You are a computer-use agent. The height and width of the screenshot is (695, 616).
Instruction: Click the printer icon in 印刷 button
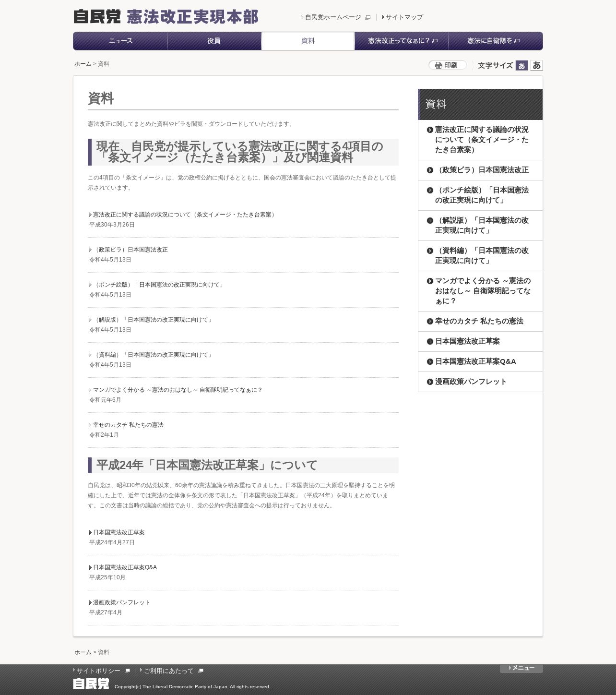(438, 65)
